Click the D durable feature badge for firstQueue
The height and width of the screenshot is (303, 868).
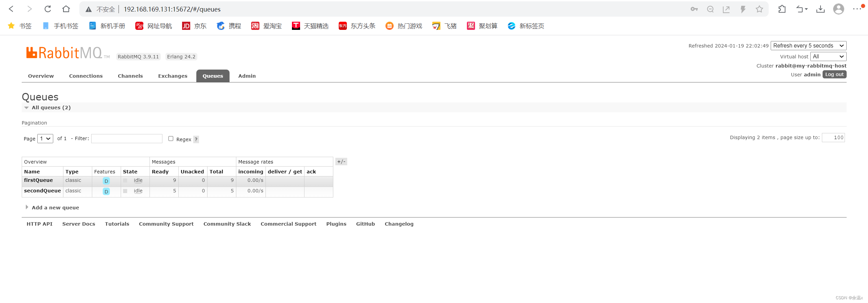(106, 181)
